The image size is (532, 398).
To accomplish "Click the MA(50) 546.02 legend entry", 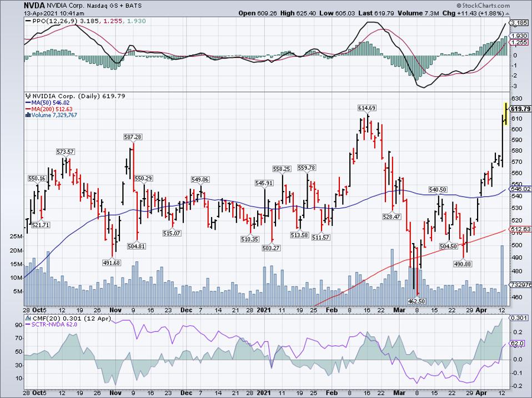I will click(x=48, y=103).
